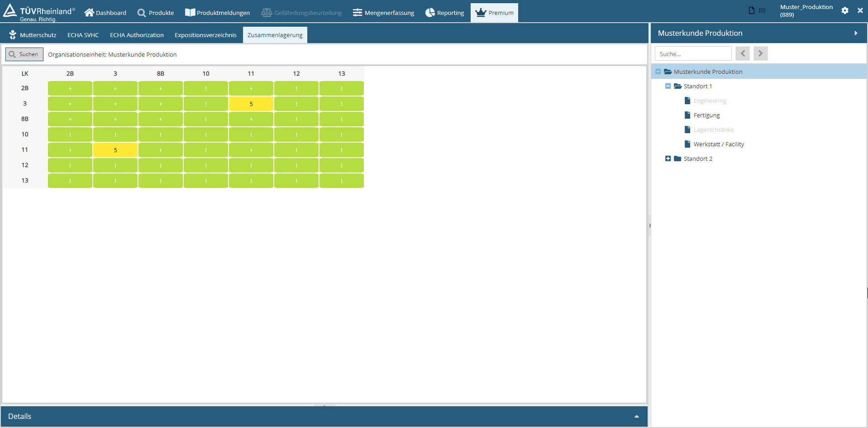This screenshot has width=868, height=428.
Task: Collapse the Standort 1 folder
Action: (668, 86)
